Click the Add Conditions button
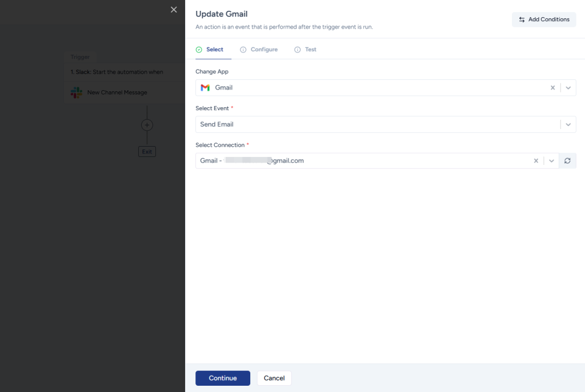The height and width of the screenshot is (392, 585). [543, 19]
